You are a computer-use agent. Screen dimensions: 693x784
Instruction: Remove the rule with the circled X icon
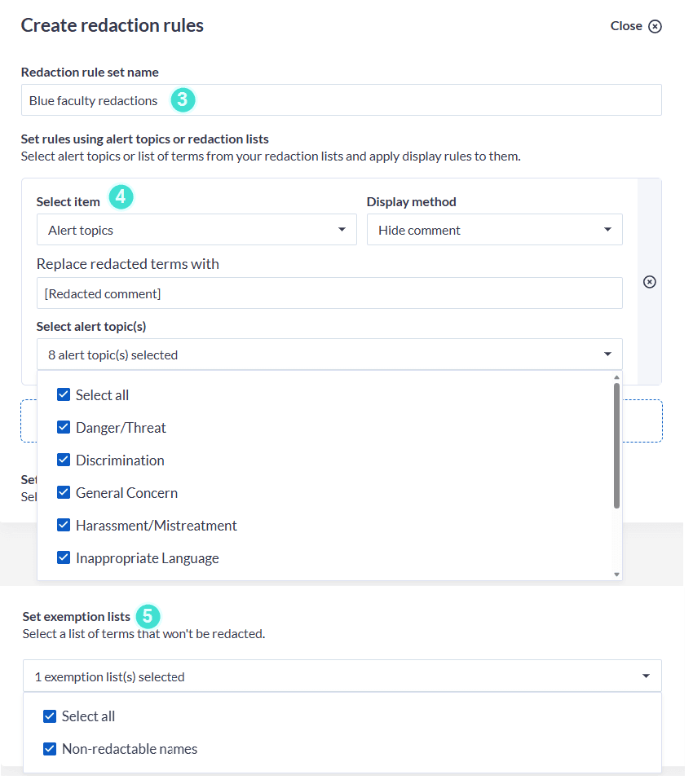(x=650, y=282)
